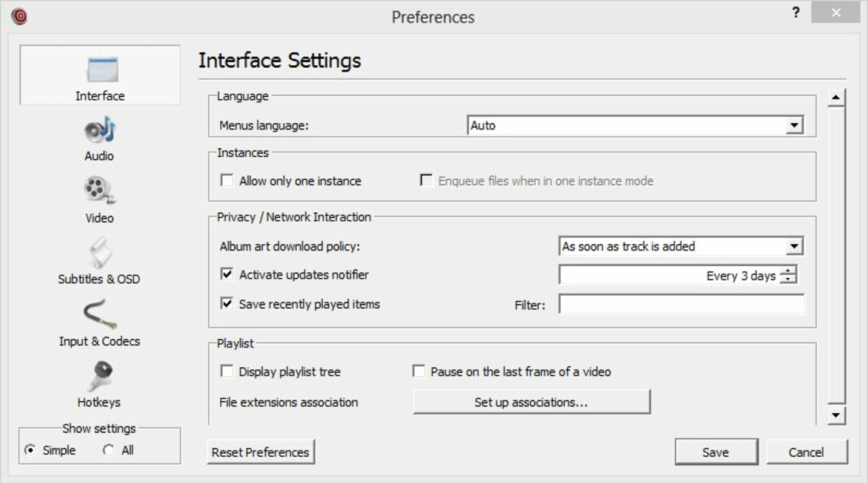Screen dimensions: 868x484
Task: Click the Privacy / Network Interaction group title
Action: coord(294,217)
